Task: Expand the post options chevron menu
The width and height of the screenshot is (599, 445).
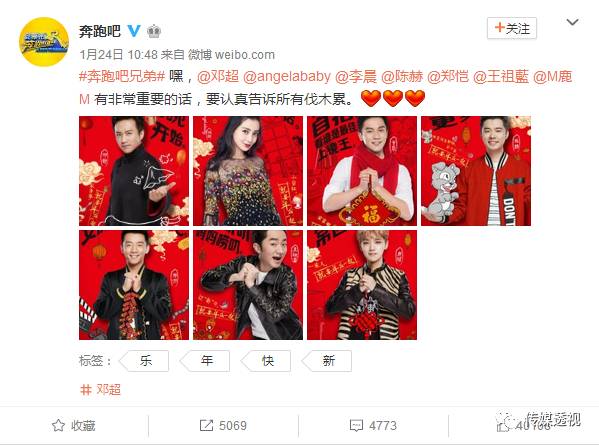Action: point(572,23)
